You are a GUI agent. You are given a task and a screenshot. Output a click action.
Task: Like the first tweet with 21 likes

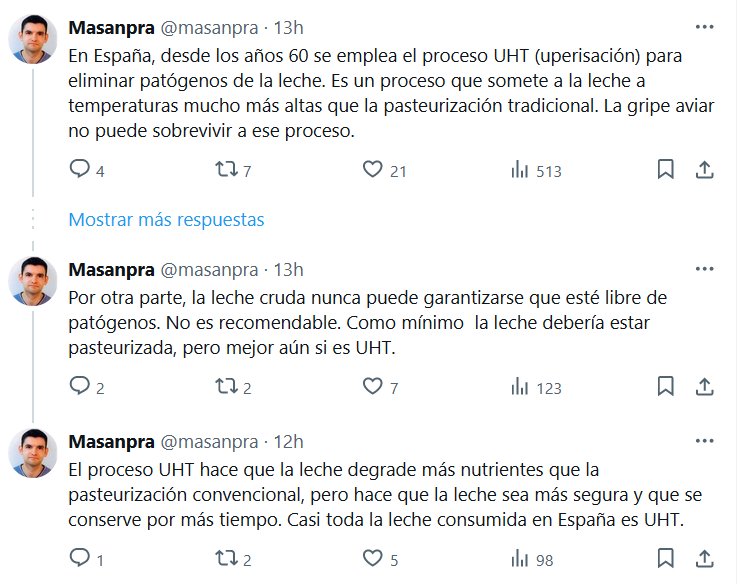(373, 170)
